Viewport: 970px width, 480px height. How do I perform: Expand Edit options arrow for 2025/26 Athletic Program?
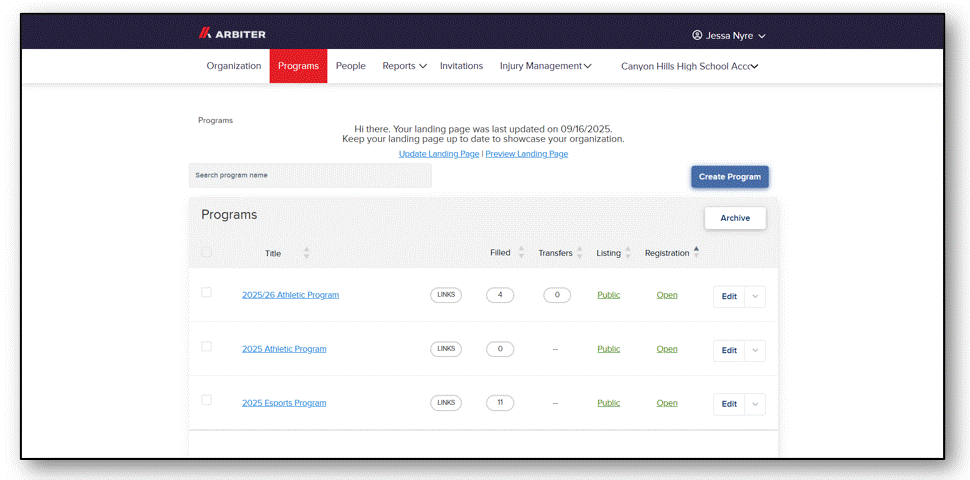pyautogui.click(x=755, y=296)
